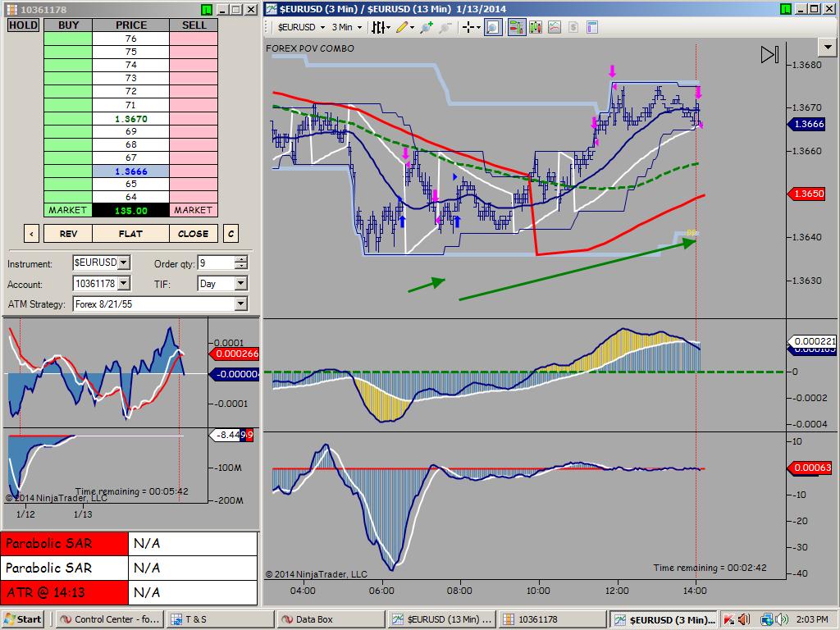Click green buy cell at price 76
Screen dimensions: 840x630
67,39
